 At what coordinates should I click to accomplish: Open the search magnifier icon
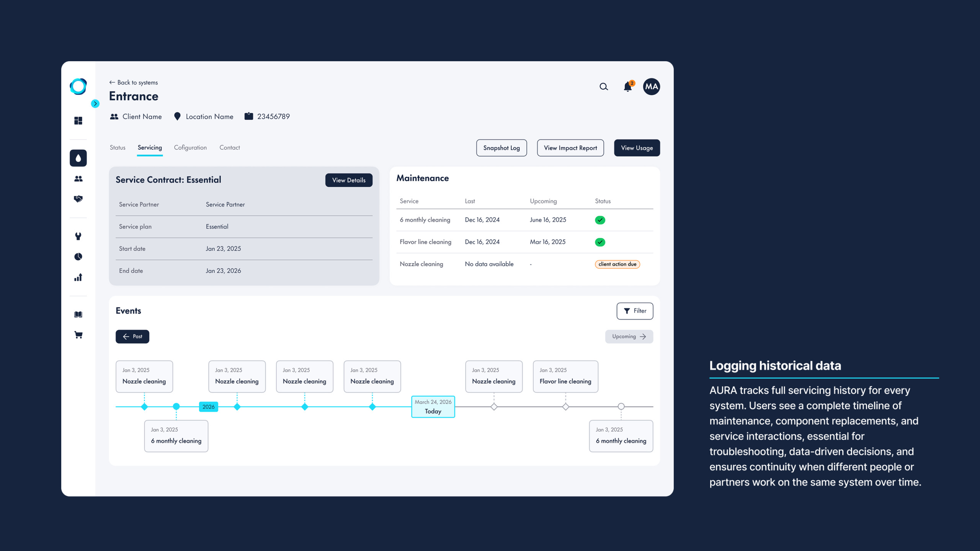(604, 86)
